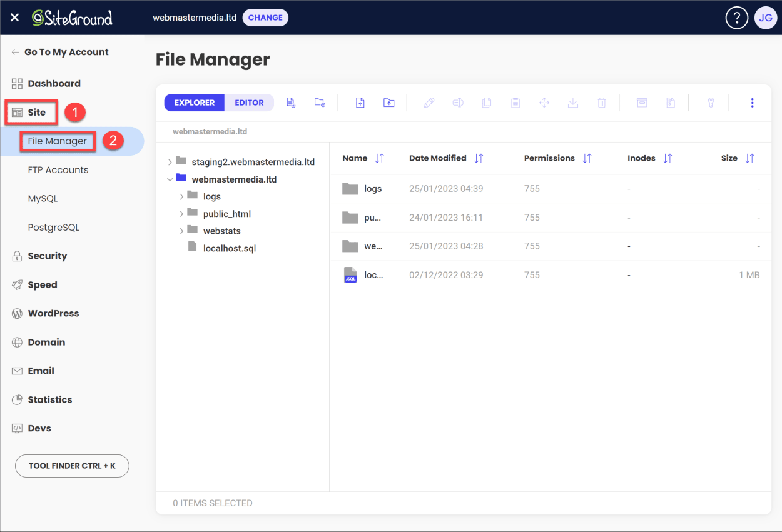This screenshot has width=782, height=532.
Task: Expand the Speed sidebar section
Action: tap(34, 285)
